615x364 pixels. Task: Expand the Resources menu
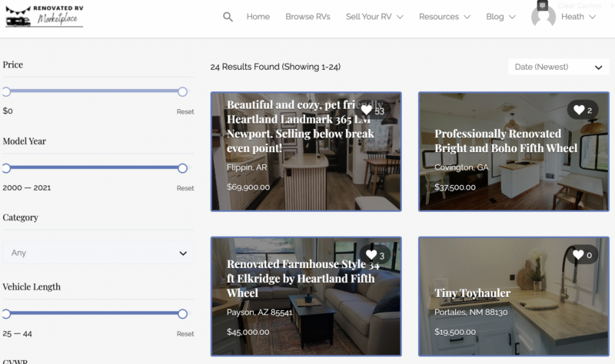[x=444, y=17]
